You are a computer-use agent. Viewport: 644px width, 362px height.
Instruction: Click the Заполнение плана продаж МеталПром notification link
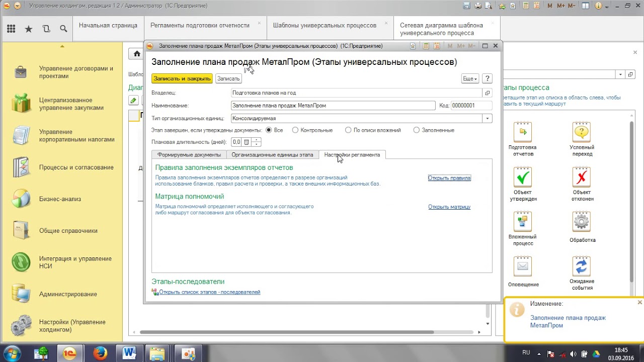568,321
